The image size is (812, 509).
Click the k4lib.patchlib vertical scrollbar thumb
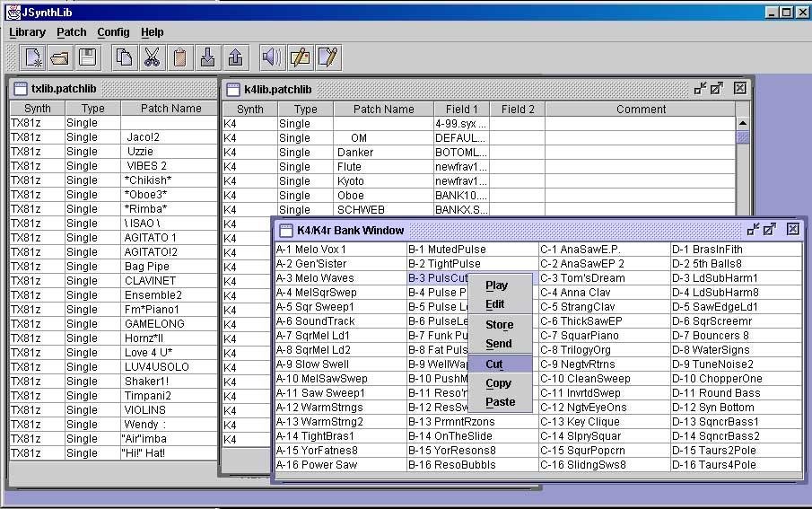(743, 136)
